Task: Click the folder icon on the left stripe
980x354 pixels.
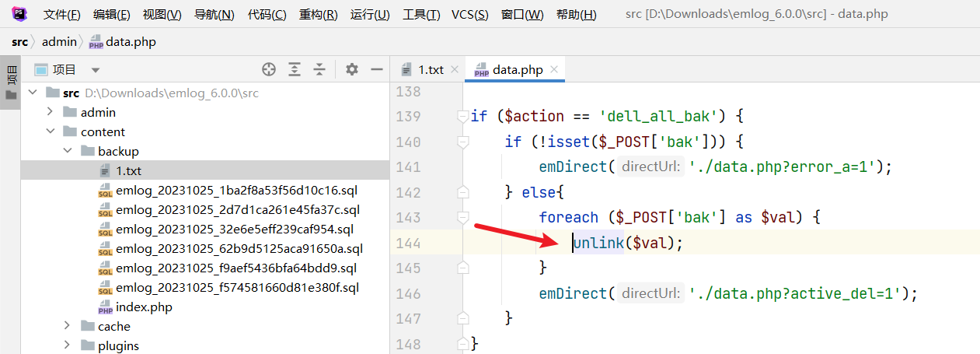Action: (11, 95)
